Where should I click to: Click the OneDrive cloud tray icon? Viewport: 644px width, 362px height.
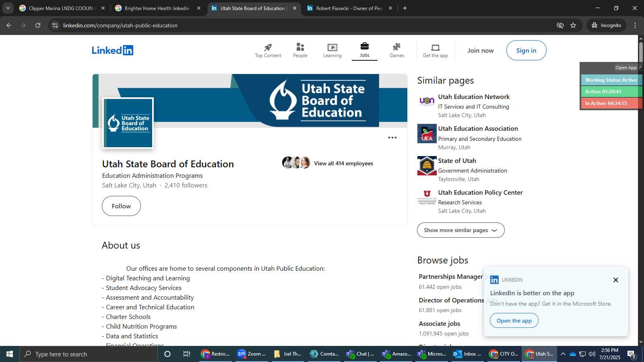(x=572, y=354)
